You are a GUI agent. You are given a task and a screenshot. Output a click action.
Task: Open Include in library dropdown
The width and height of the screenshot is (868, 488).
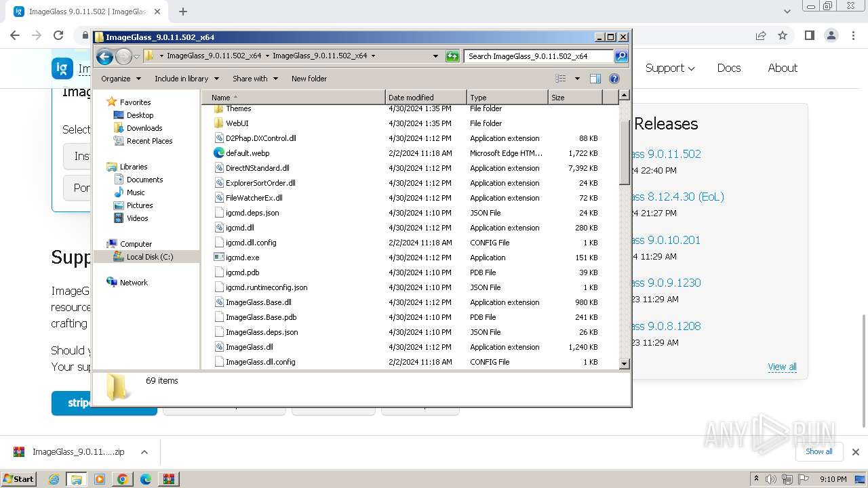coord(186,79)
